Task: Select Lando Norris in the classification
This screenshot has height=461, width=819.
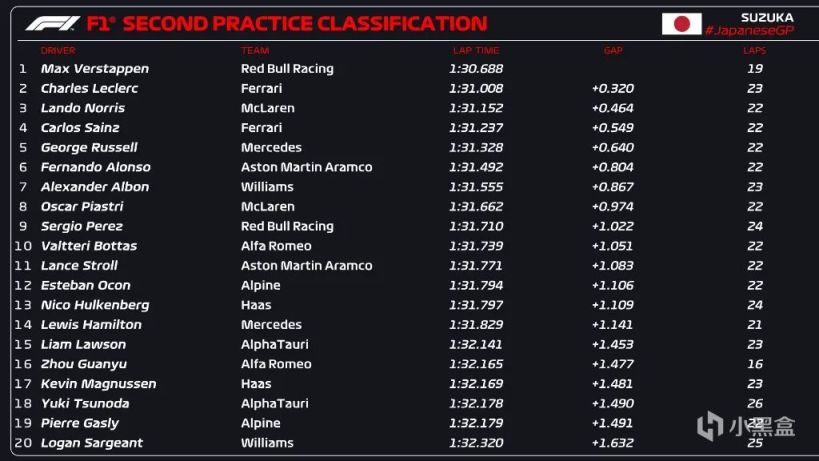Action: point(82,108)
